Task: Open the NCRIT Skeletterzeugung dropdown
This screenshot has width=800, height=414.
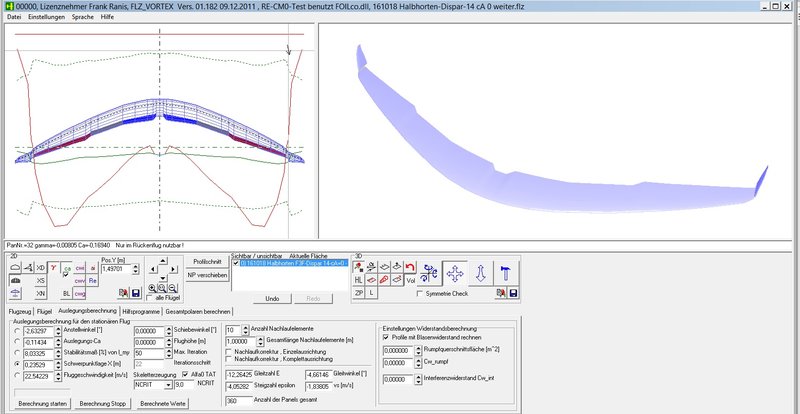Action: pyautogui.click(x=168, y=383)
